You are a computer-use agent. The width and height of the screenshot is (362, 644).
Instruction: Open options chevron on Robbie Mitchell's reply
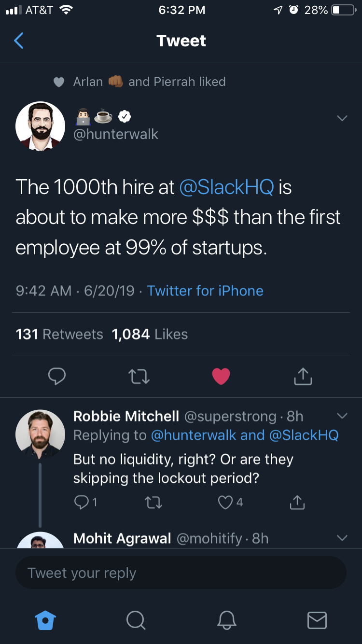point(342,416)
